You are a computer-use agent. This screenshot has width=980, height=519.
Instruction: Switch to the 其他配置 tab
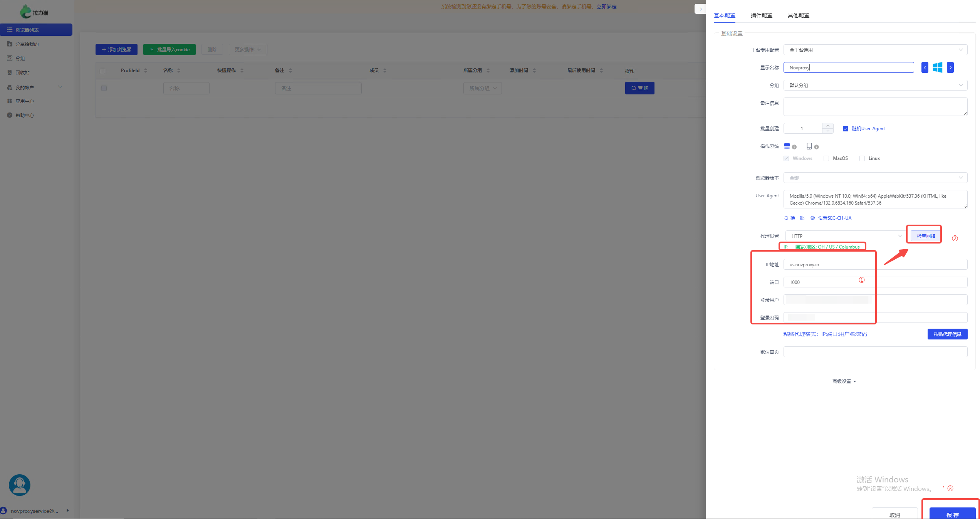coord(798,15)
